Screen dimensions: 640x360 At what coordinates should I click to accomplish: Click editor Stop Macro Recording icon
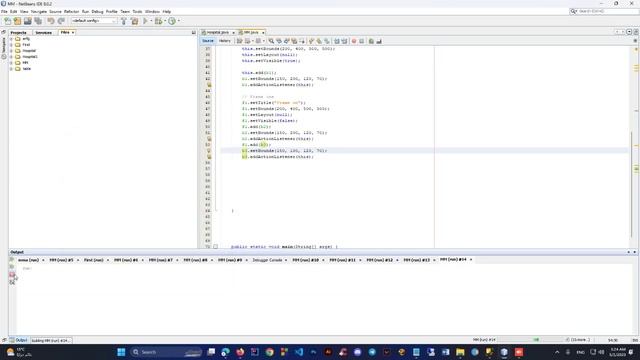point(362,41)
